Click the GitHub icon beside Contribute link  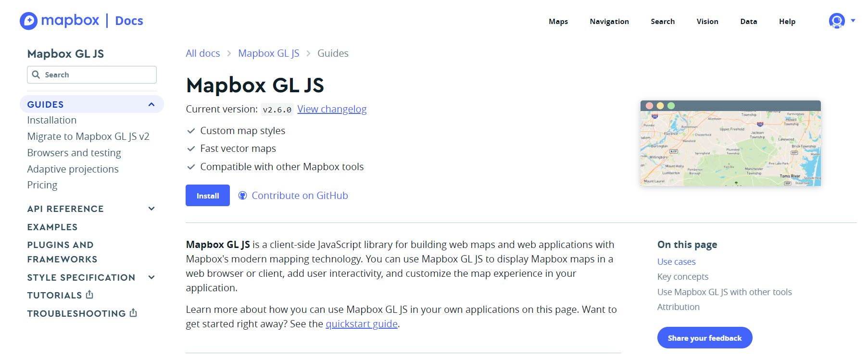pyautogui.click(x=243, y=196)
